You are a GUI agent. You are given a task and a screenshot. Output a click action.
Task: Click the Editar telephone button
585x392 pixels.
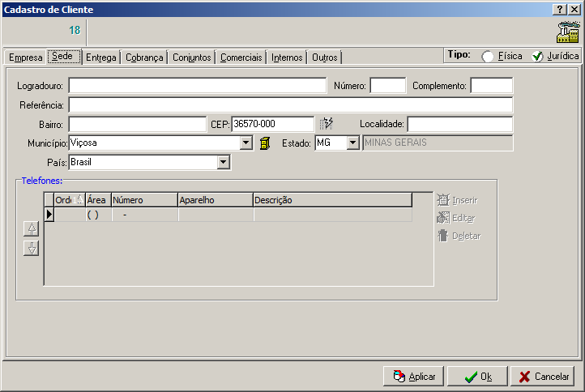pyautogui.click(x=458, y=218)
